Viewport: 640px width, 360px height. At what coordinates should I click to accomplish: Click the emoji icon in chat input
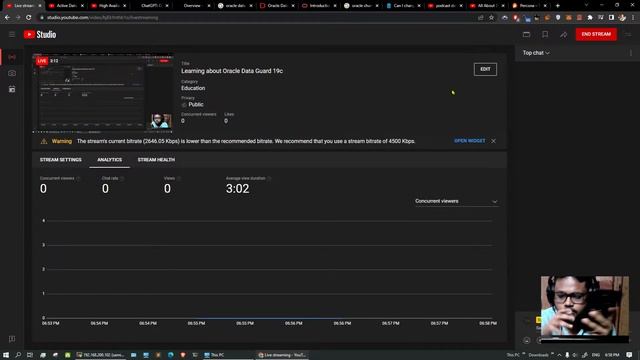pos(527,340)
